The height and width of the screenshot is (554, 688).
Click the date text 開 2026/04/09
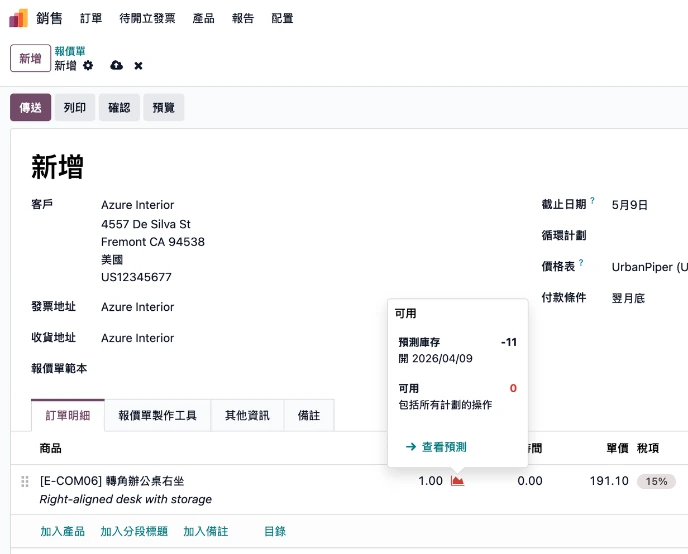435,358
